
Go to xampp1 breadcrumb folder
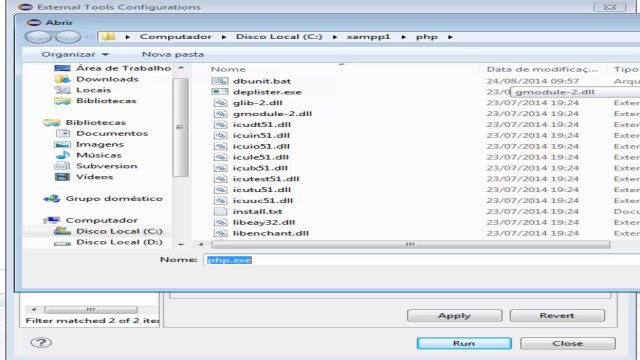368,37
